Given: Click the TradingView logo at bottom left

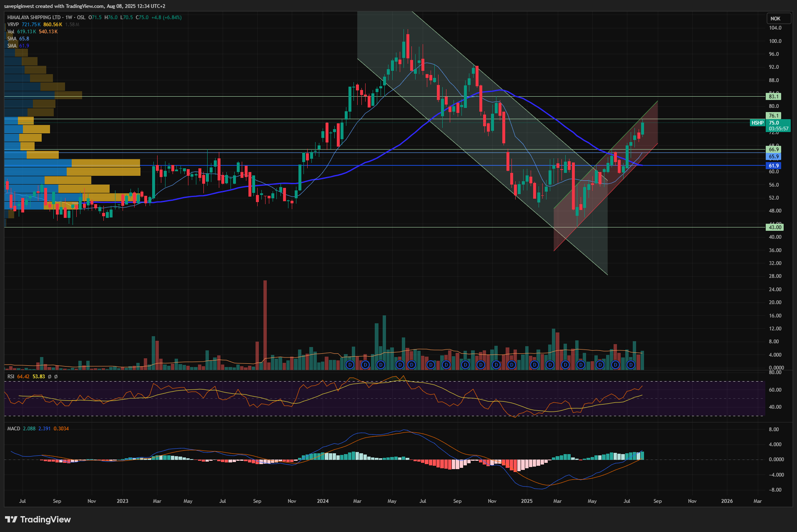Looking at the screenshot, I should (x=38, y=520).
